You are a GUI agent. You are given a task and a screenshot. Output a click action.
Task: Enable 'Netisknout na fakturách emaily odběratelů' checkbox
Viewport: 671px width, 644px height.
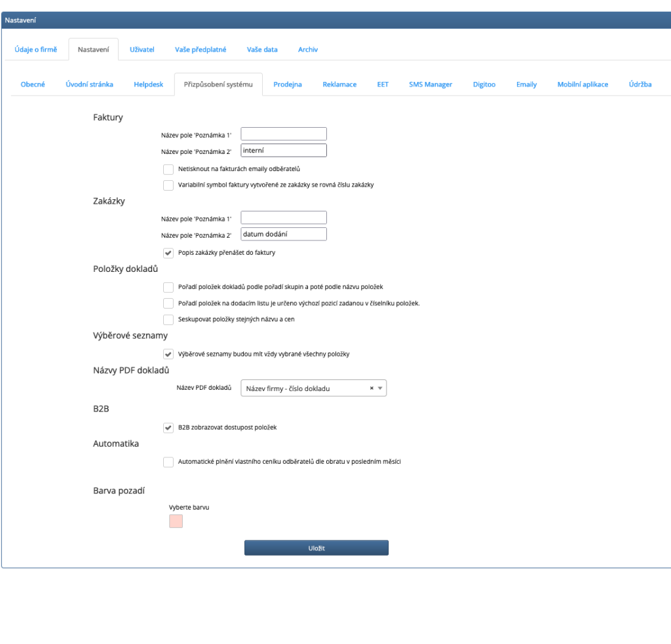[x=168, y=169]
